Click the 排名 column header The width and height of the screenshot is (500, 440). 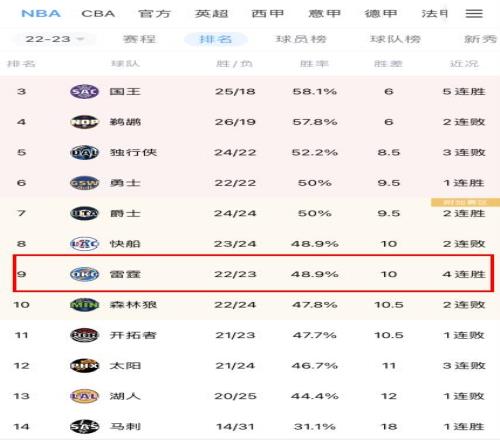[x=21, y=64]
